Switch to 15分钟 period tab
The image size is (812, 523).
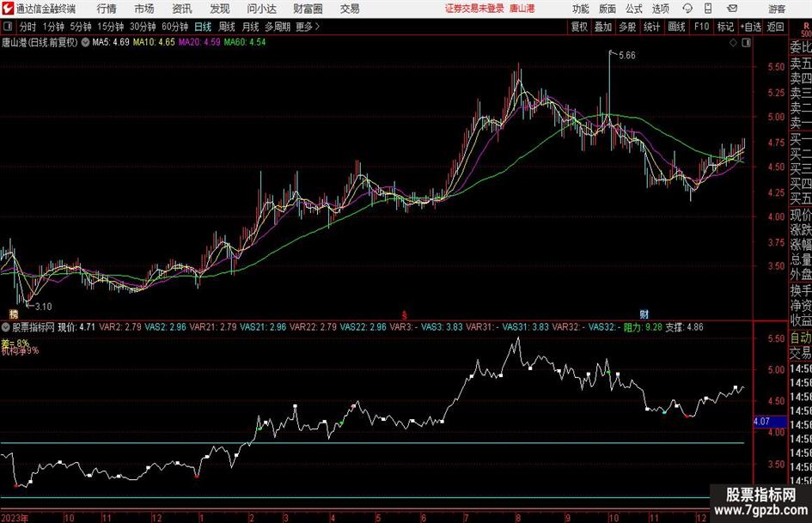(111, 27)
